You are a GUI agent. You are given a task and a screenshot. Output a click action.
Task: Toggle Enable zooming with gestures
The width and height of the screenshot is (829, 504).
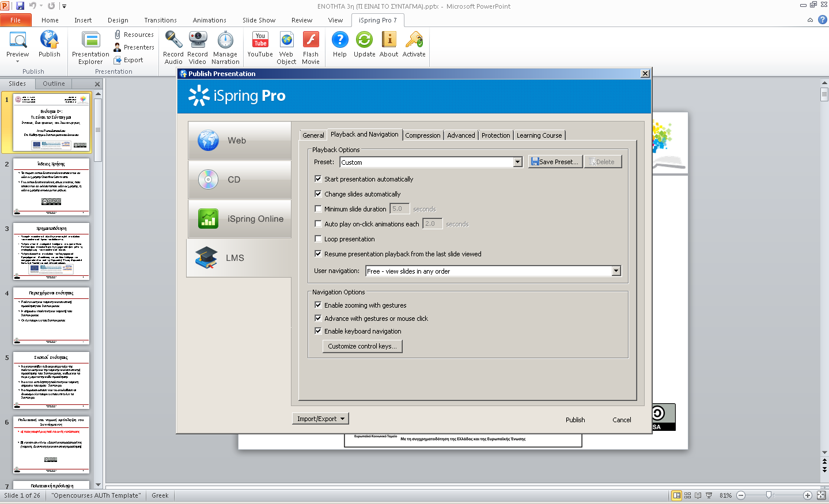(x=318, y=305)
